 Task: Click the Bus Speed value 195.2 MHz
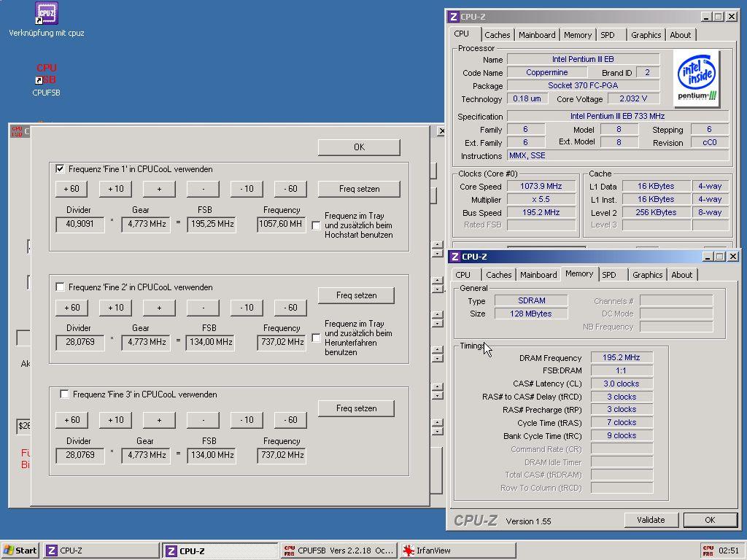[x=541, y=212]
